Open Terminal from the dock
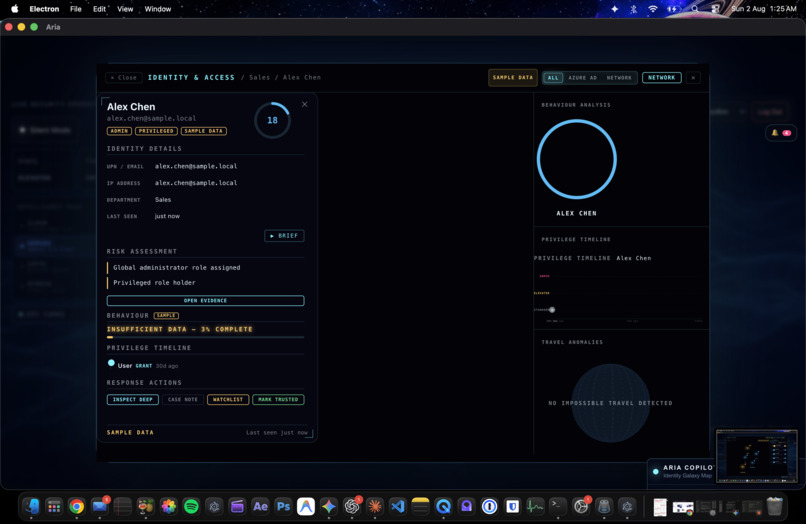Screen dimensions: 806x524 [x=558, y=507]
